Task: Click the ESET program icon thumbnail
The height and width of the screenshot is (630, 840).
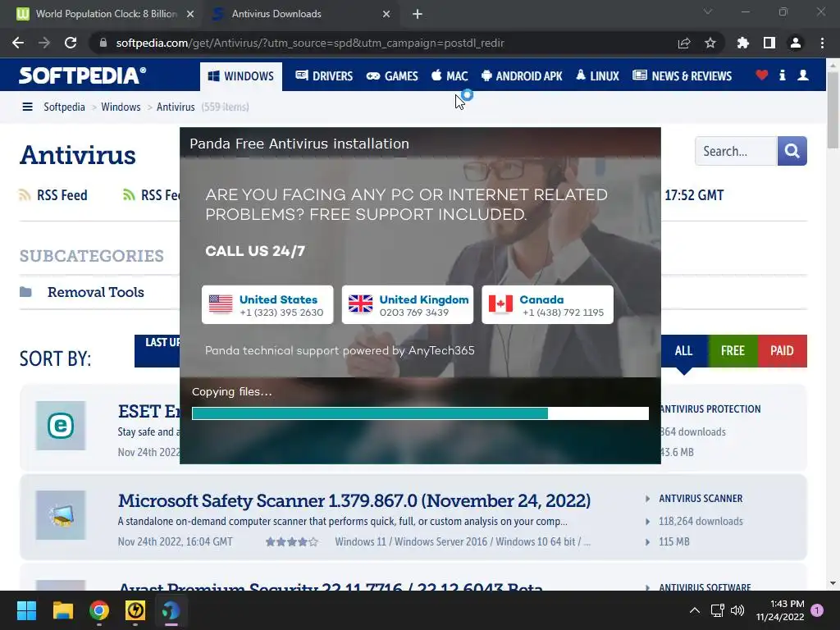Action: tap(61, 426)
